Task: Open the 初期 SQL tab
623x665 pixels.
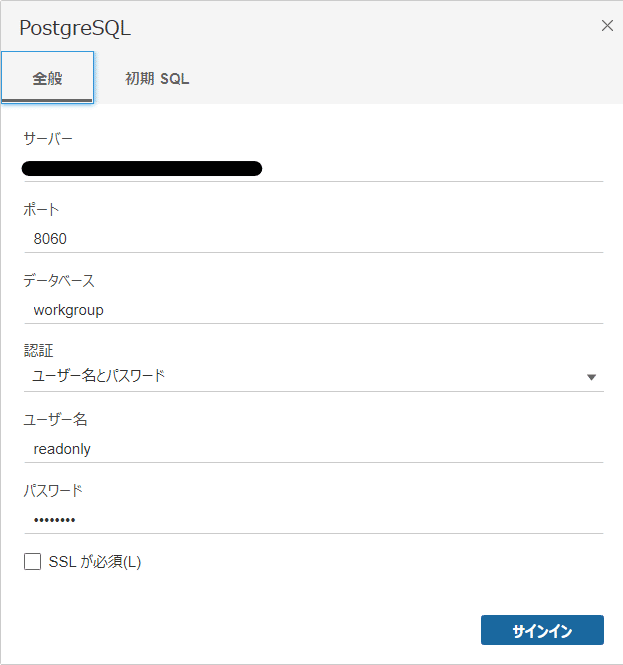Action: coord(157,78)
